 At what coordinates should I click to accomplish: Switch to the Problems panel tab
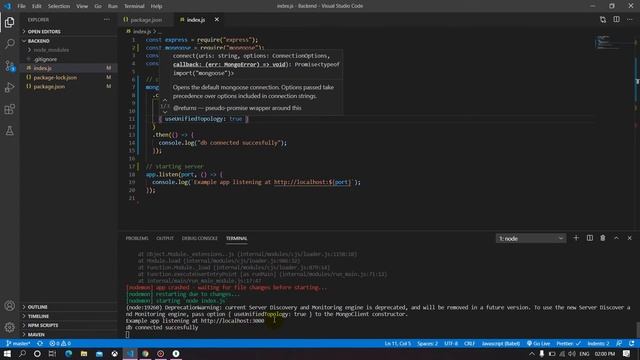point(137,238)
